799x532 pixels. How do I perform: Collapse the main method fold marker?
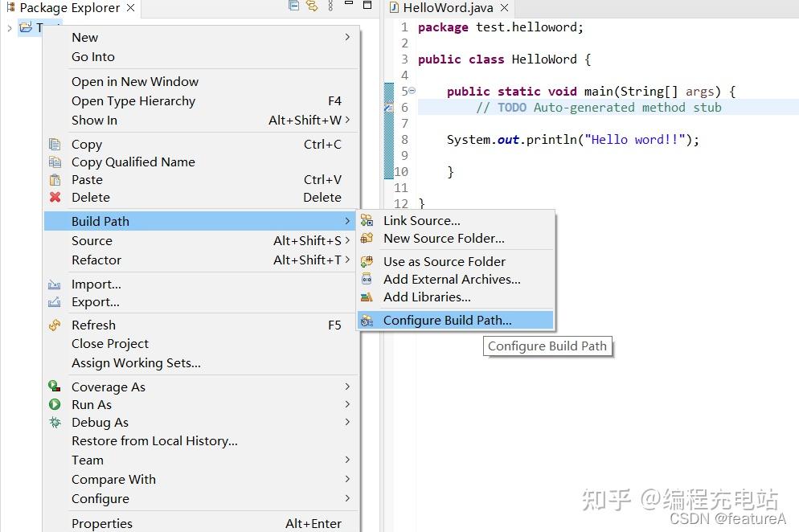pyautogui.click(x=411, y=91)
